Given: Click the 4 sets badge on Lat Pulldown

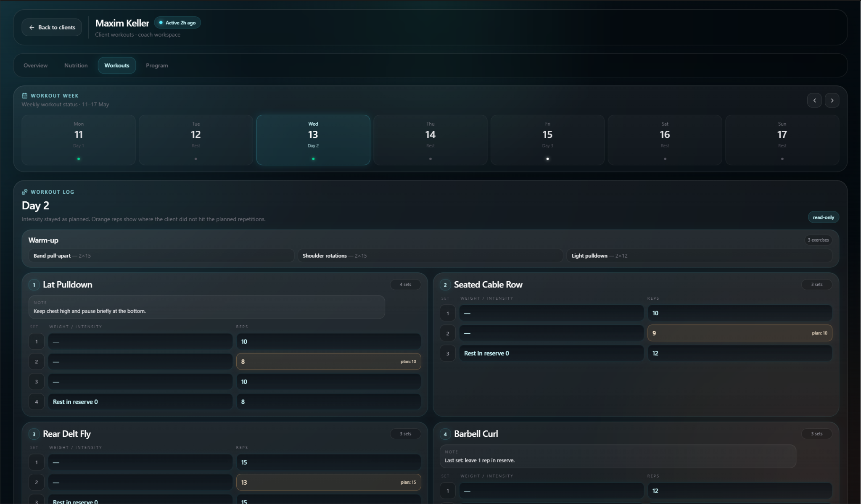Looking at the screenshot, I should click(405, 285).
